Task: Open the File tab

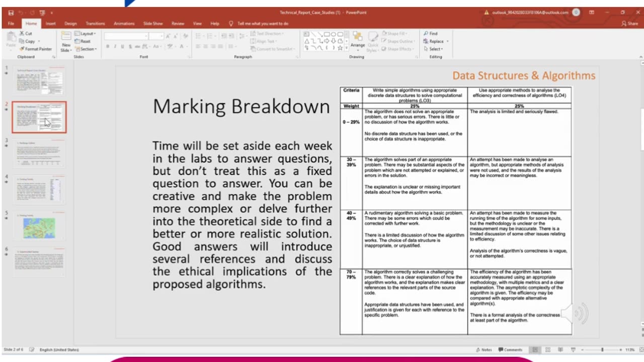Action: 11,24
